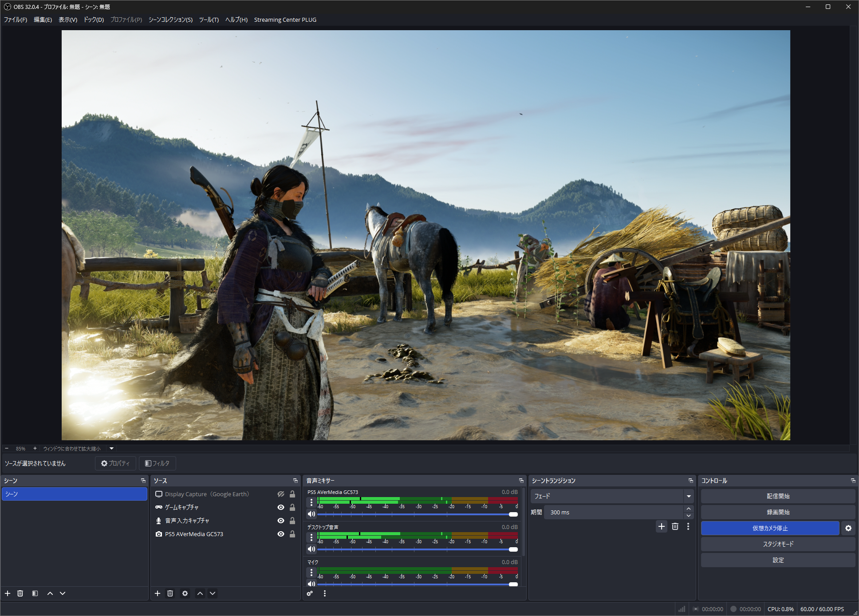The width and height of the screenshot is (859, 616).
Task: Open the scene filters icon in the Scenes toolbar
Action: tap(35, 593)
